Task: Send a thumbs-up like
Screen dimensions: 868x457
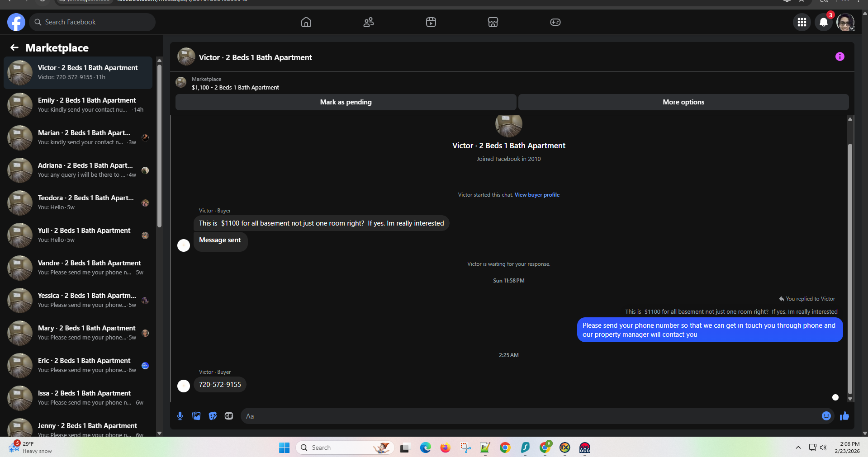Action: pos(844,416)
